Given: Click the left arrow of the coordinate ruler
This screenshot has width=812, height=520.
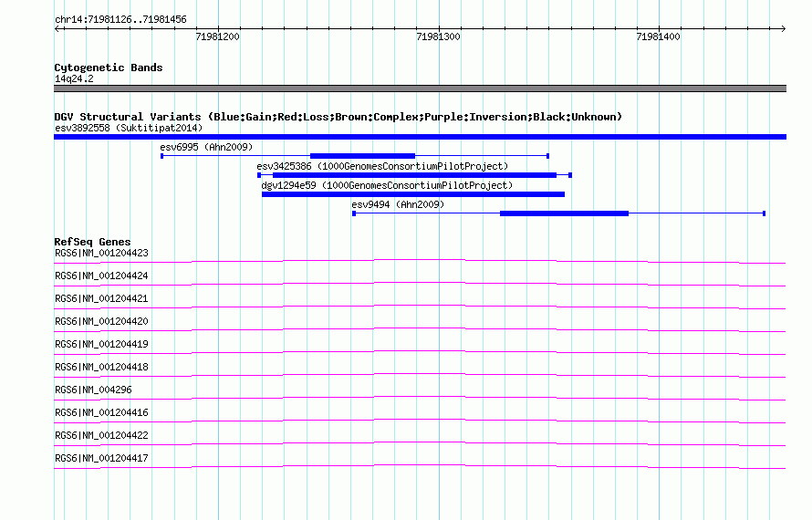Looking at the screenshot, I should (57, 28).
